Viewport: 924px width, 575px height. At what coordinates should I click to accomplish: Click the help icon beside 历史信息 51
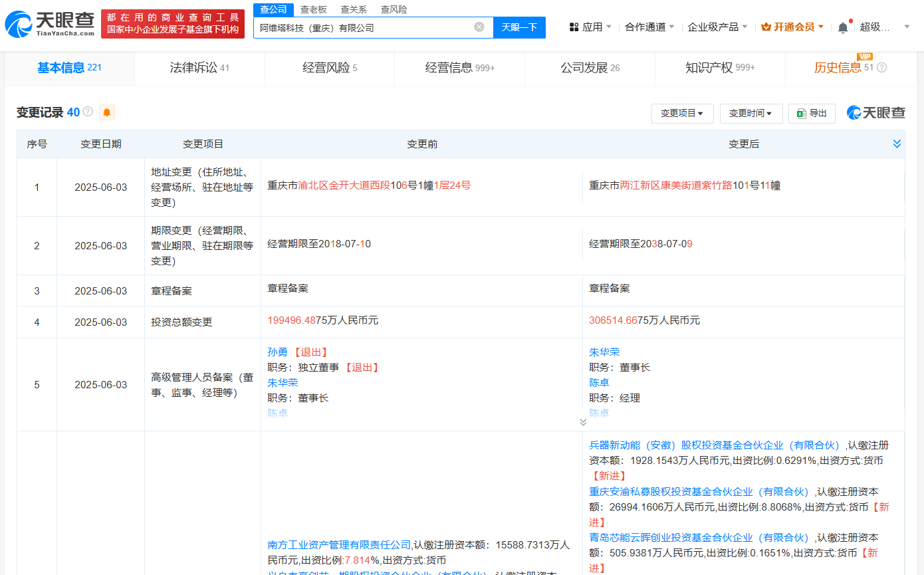(x=881, y=68)
